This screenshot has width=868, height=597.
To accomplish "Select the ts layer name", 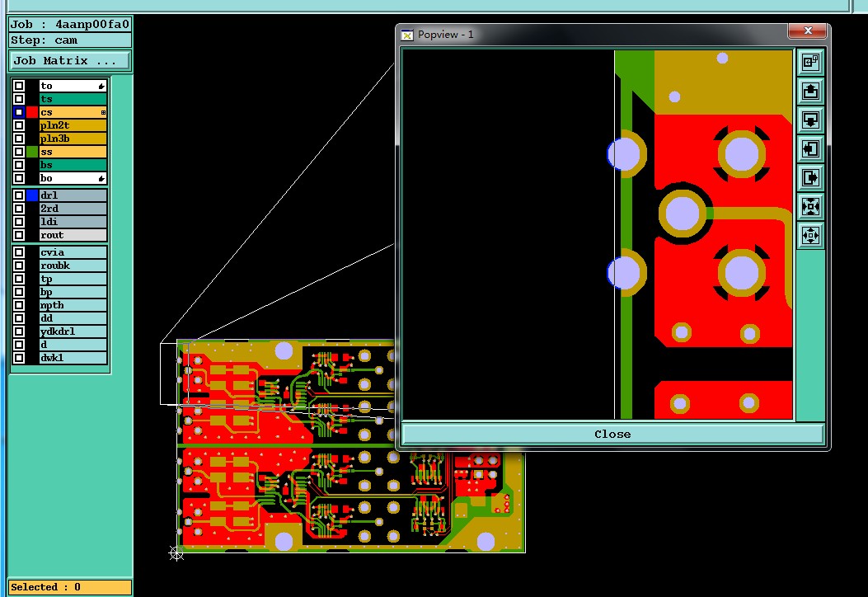I will coord(73,99).
